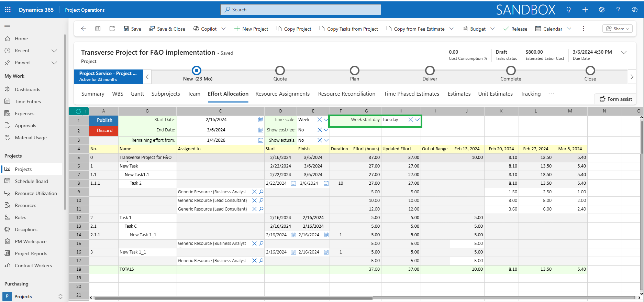644x302 pixels.
Task: Switch to the Gantt tab
Action: 137,94
